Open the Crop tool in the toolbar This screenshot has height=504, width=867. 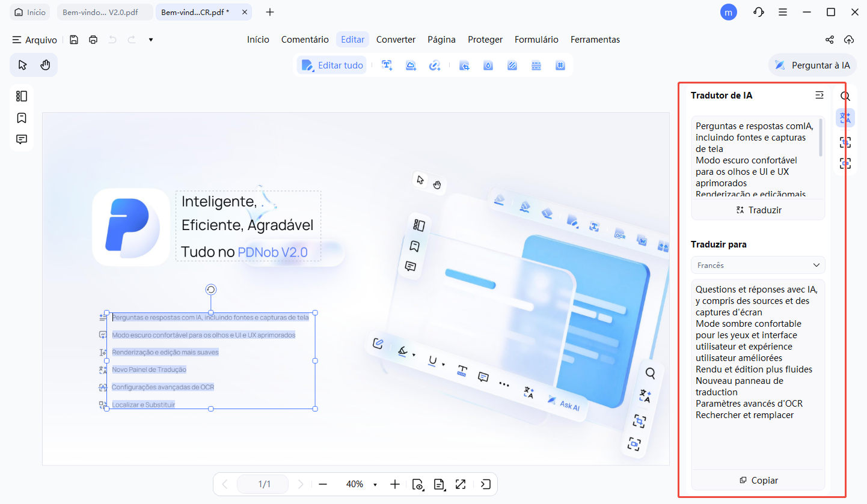click(x=464, y=65)
